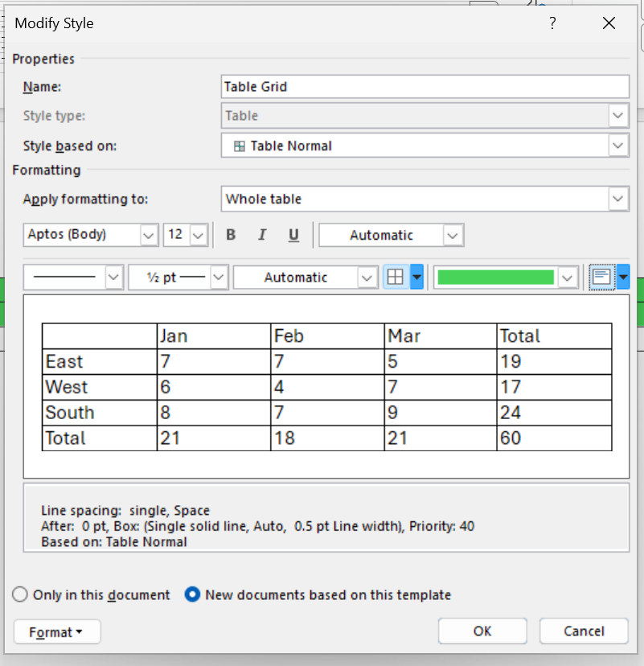
Task: Click the text alignment icon
Action: [602, 277]
